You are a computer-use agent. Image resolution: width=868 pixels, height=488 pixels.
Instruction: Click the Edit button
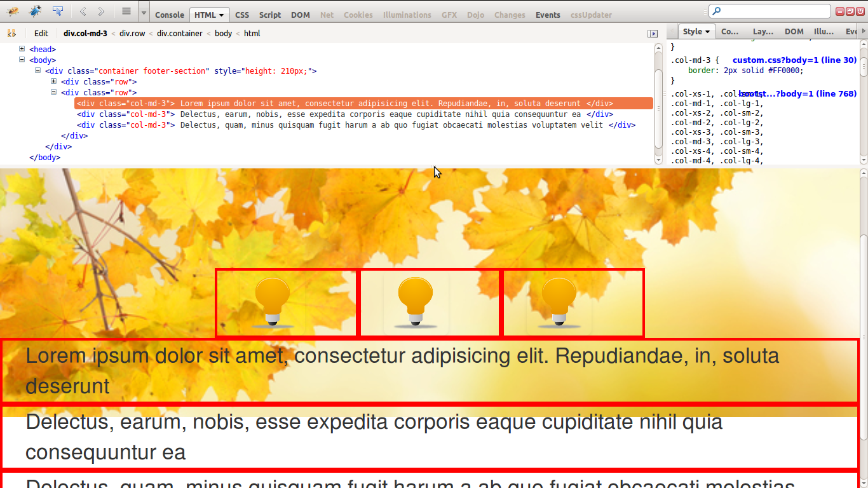(41, 34)
